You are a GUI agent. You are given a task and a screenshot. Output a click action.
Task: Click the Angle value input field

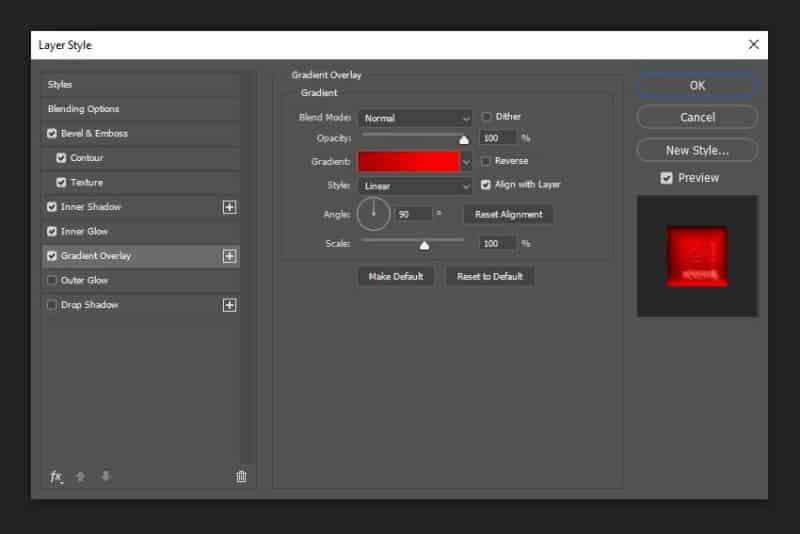[x=414, y=215]
